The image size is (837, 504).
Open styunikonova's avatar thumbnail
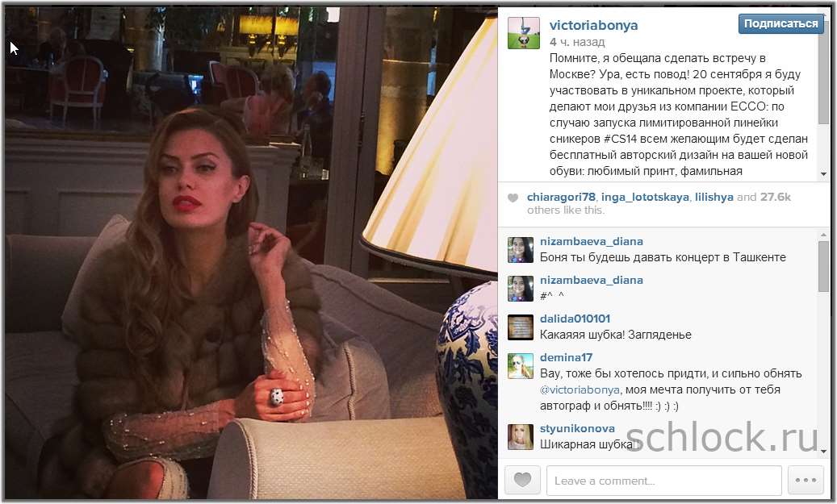520,437
